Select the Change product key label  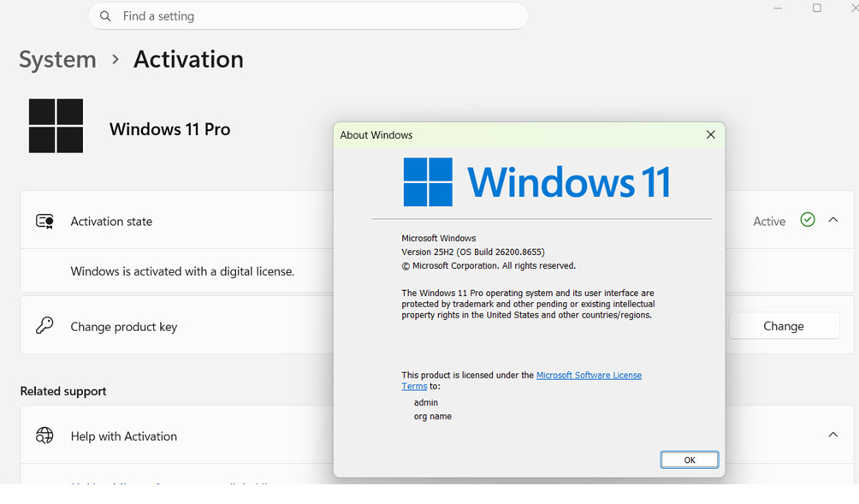point(124,327)
